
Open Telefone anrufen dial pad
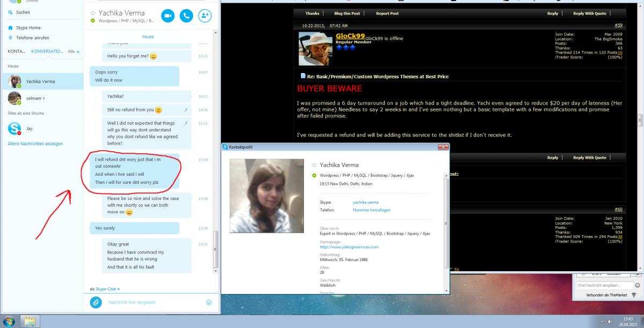[x=28, y=38]
